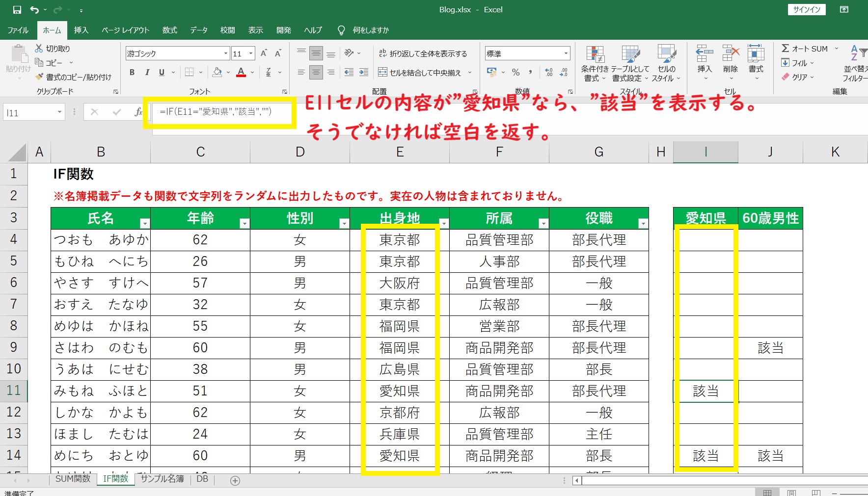868x496 pixels.
Task: Open the 年齢 column filter dropdown
Action: pyautogui.click(x=244, y=224)
